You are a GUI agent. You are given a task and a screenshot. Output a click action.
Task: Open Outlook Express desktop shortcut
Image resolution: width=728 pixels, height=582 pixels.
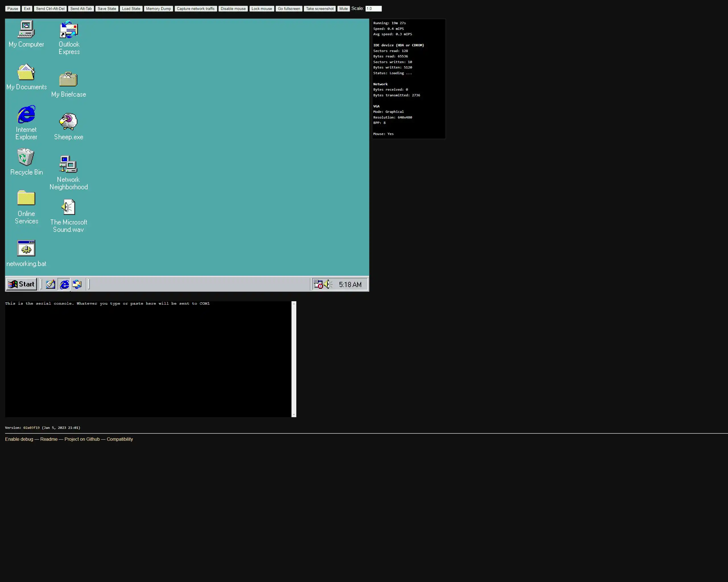click(69, 30)
